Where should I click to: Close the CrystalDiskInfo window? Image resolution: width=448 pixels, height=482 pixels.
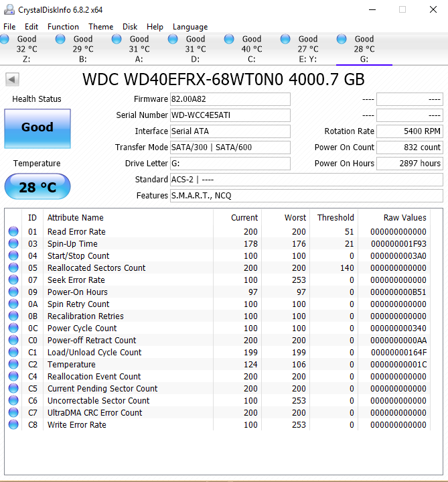pos(433,9)
